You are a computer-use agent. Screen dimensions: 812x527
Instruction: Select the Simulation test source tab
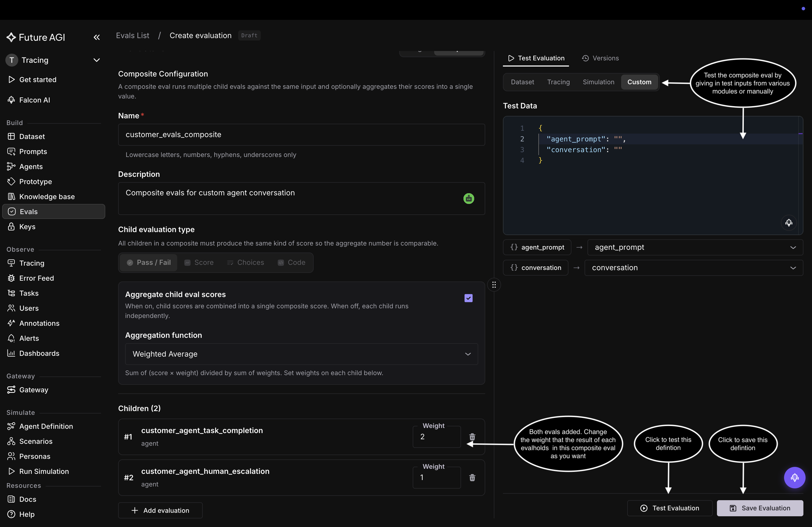598,82
